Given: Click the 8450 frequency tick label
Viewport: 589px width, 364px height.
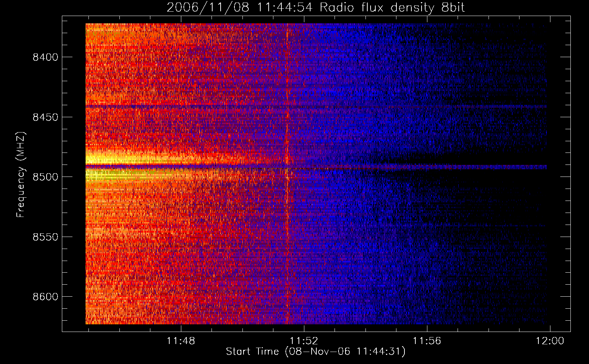Looking at the screenshot, I should 45,117.
